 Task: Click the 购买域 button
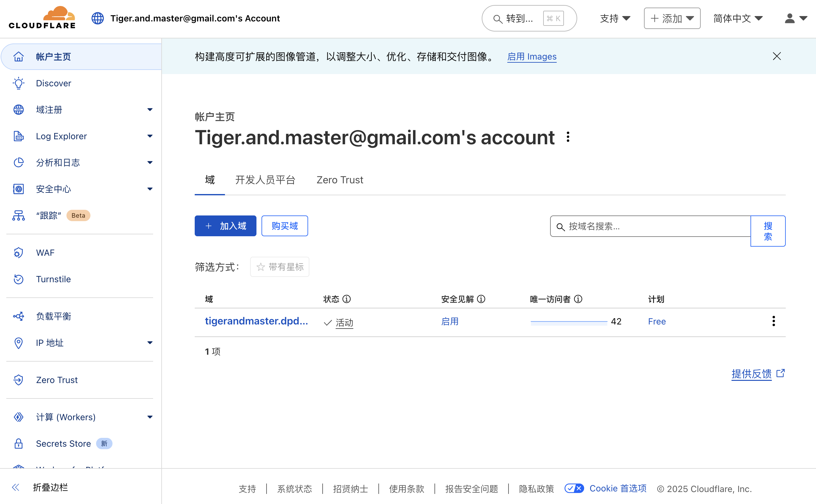click(x=285, y=226)
